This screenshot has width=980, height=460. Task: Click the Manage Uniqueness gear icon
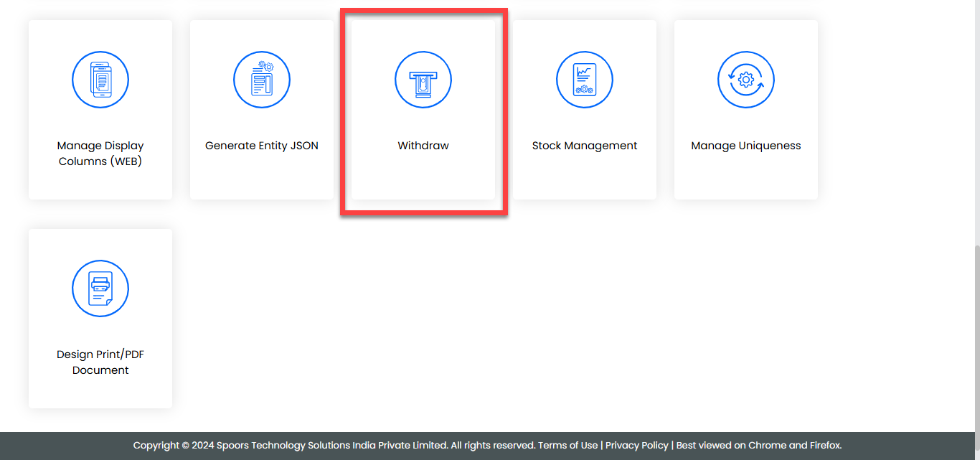click(746, 80)
